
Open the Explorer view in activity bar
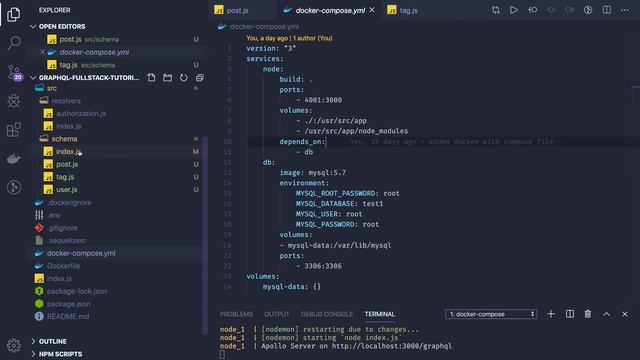click(x=13, y=15)
